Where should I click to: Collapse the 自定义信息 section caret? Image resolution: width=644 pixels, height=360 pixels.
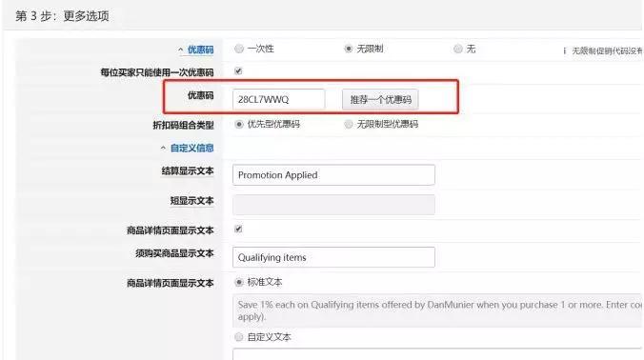click(x=164, y=148)
